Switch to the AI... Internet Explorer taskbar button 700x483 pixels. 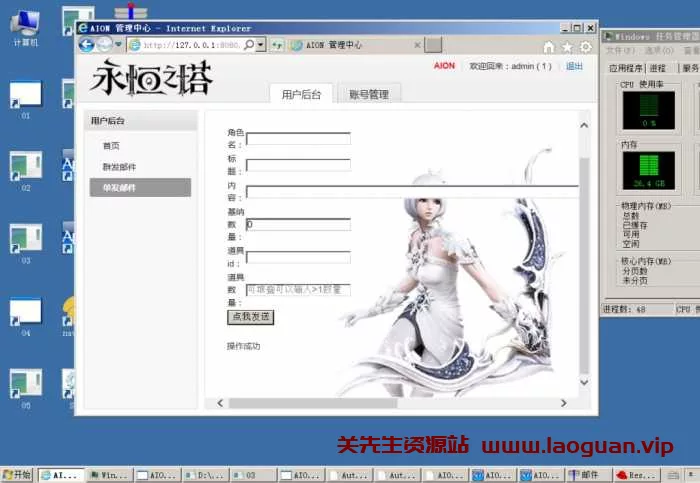[62, 475]
